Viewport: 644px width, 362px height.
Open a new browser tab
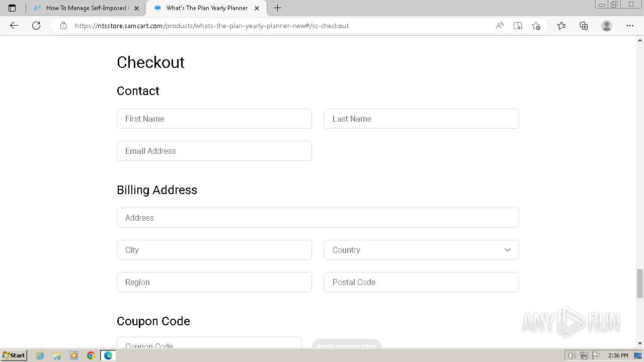(x=277, y=8)
